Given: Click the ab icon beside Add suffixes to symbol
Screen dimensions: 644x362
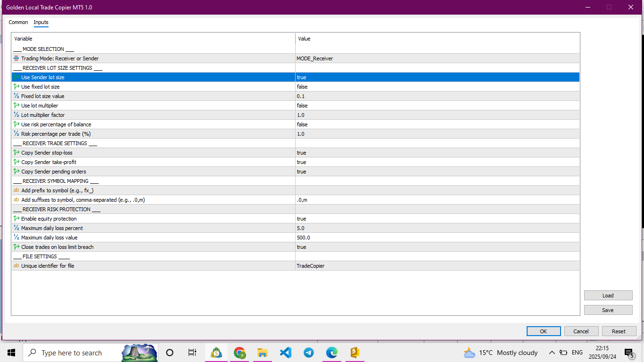Looking at the screenshot, I should 17,200.
